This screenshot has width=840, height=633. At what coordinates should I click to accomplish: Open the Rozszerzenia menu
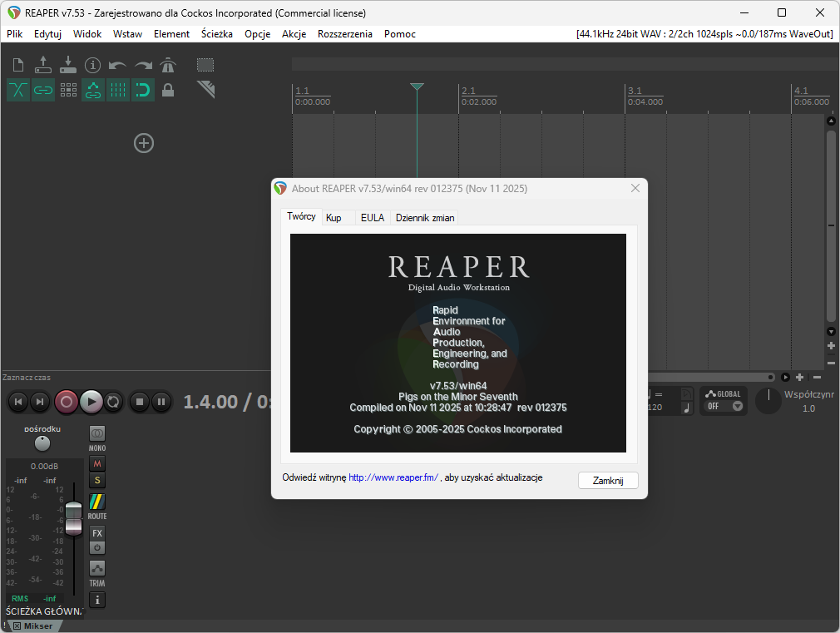point(345,34)
